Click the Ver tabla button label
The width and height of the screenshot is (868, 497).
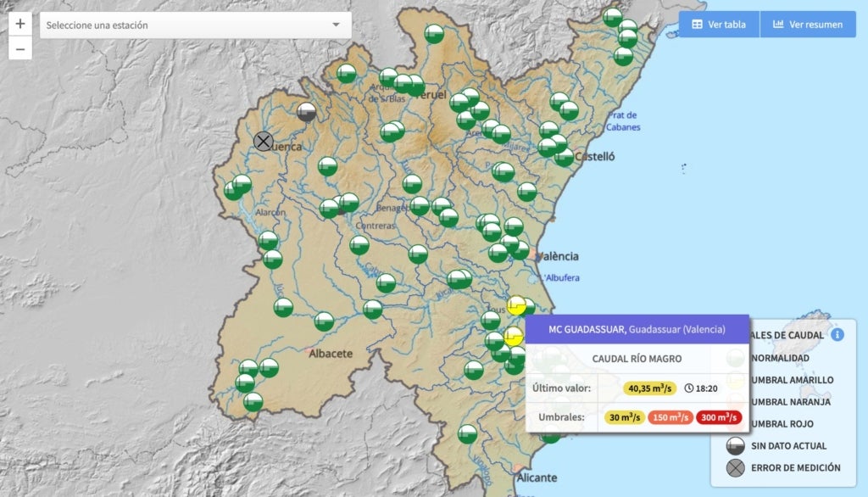(726, 25)
